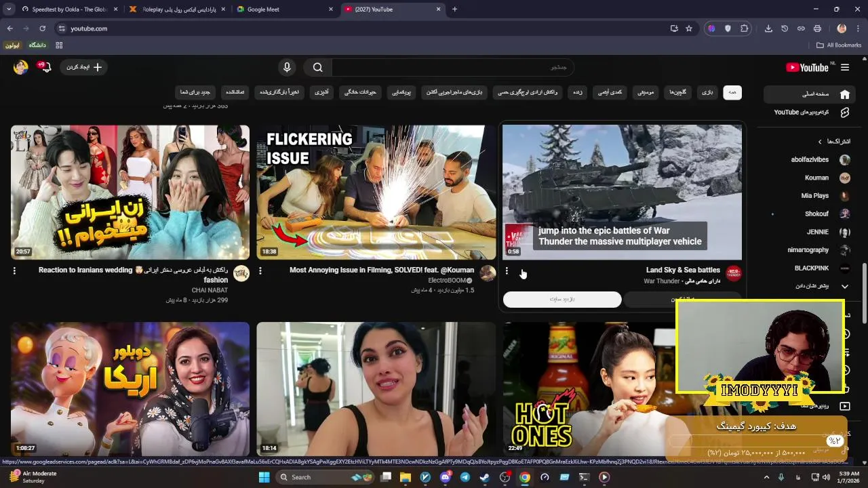This screenshot has width=868, height=488.
Task: Expand the Subscriptions (اشتراک‌ها) section chevron
Action: pos(820,142)
